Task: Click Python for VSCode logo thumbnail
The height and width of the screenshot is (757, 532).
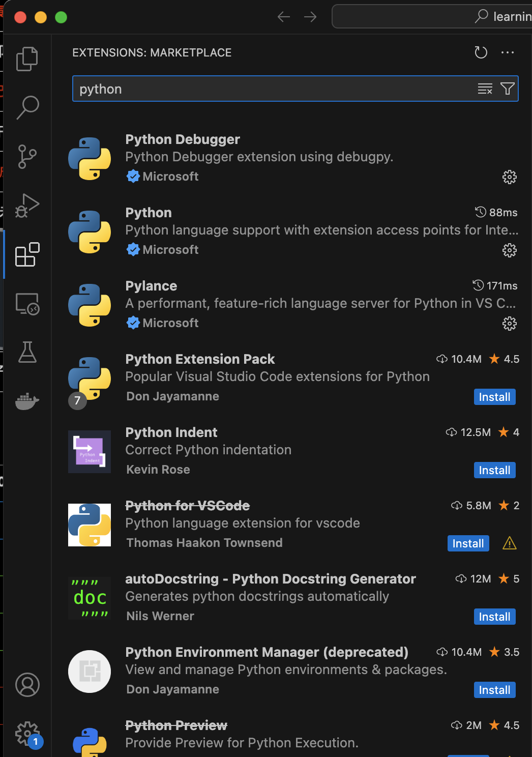Action: click(x=90, y=525)
